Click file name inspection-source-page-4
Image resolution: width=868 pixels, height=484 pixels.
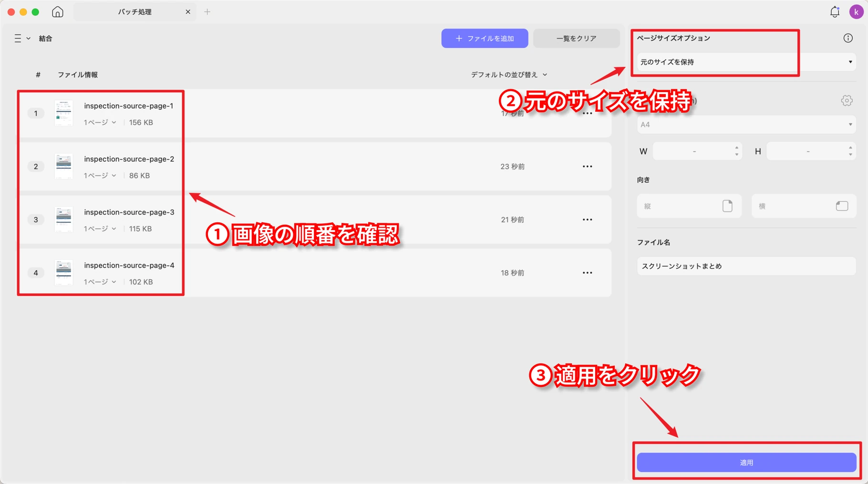(x=129, y=265)
